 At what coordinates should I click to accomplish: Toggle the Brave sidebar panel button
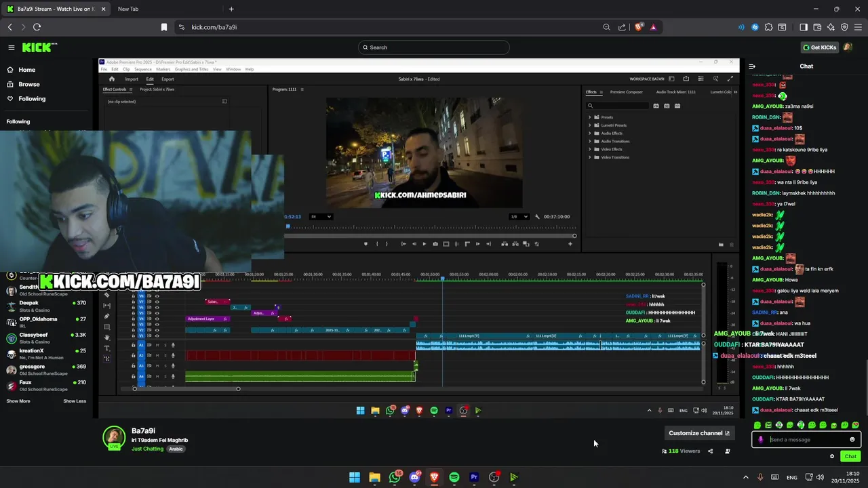point(804,27)
